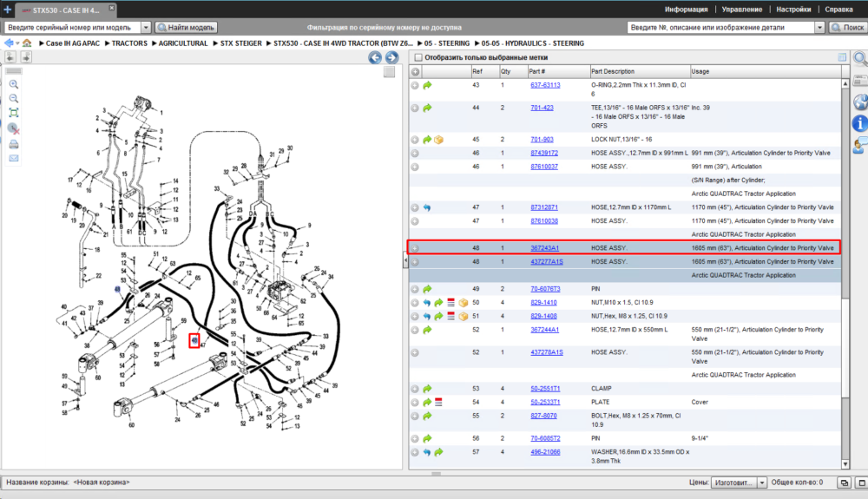Image resolution: width=868 pixels, height=499 pixels.
Task: Click the scroll down arrow of the parts table
Action: click(x=845, y=464)
